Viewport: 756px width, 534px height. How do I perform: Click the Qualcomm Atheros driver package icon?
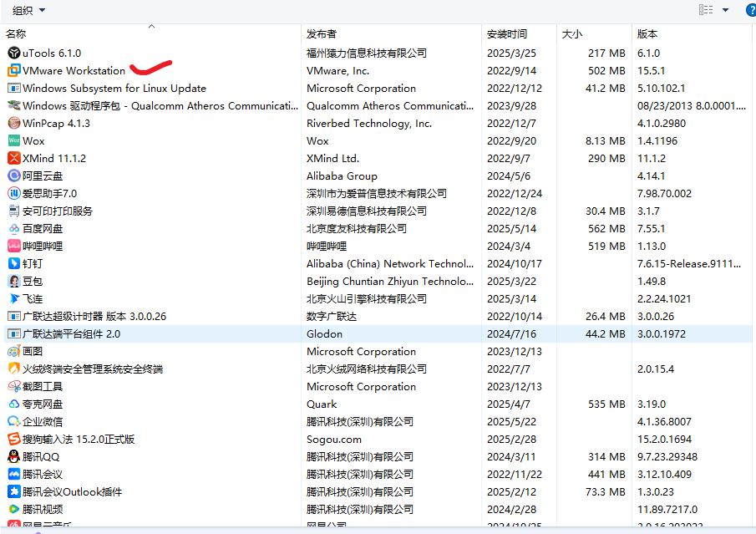14,105
